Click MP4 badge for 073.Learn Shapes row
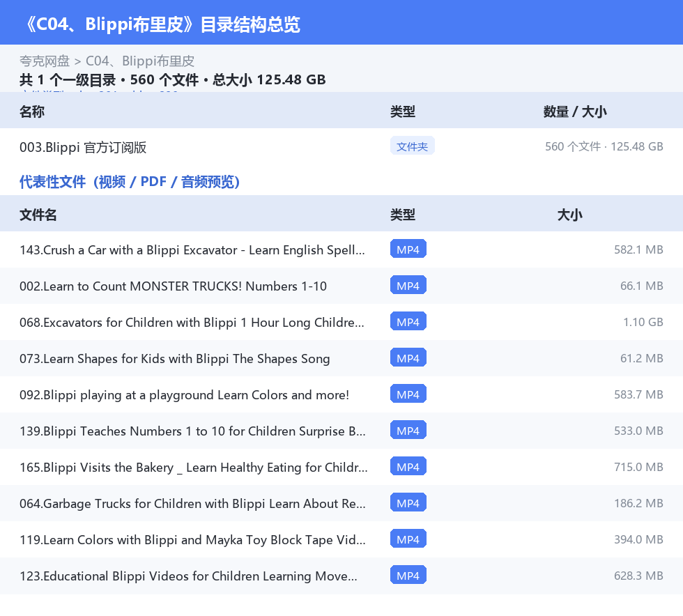Screen dimensions: 683x616 point(408,357)
